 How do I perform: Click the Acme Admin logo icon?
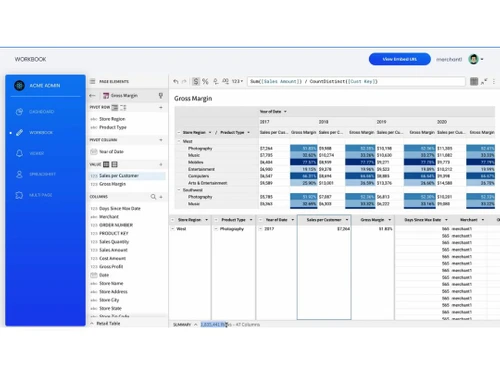19,85
